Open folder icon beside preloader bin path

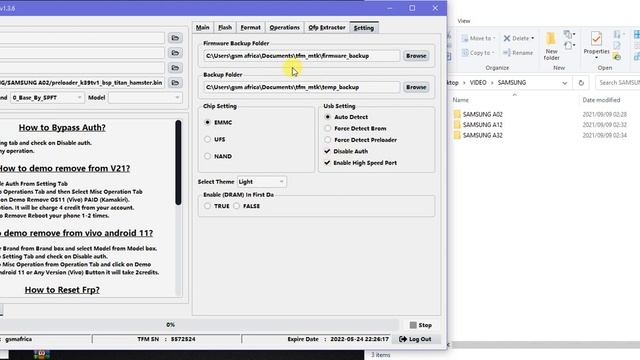pos(175,83)
